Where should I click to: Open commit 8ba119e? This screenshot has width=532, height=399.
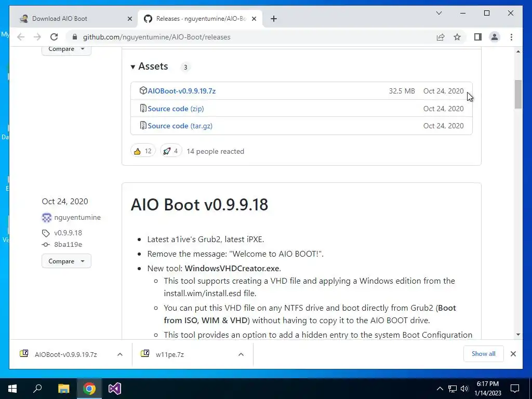click(68, 244)
